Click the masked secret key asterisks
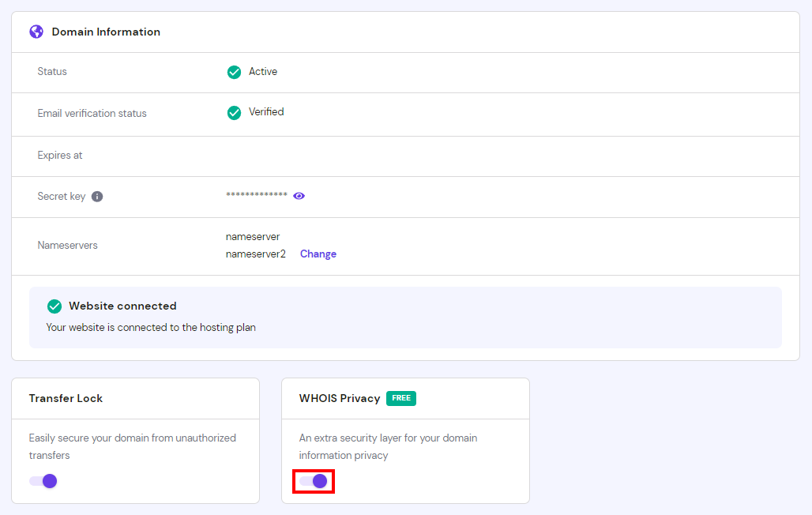The width and height of the screenshot is (812, 515). [257, 195]
